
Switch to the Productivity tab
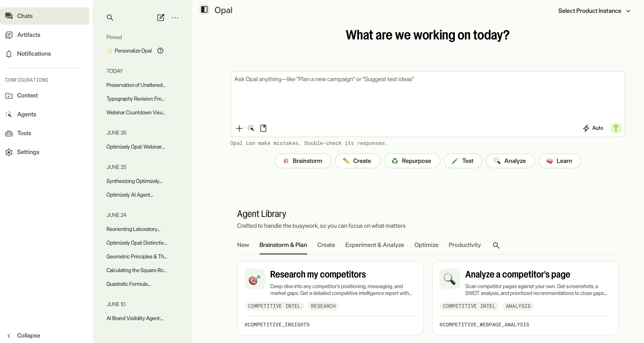click(465, 245)
